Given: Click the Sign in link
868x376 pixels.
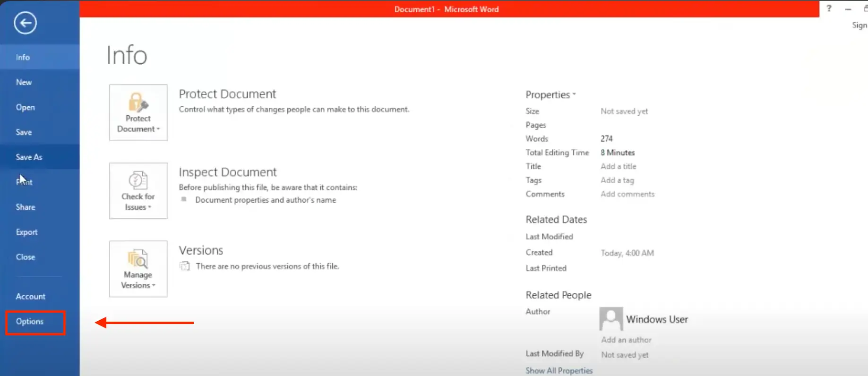Looking at the screenshot, I should pyautogui.click(x=859, y=26).
